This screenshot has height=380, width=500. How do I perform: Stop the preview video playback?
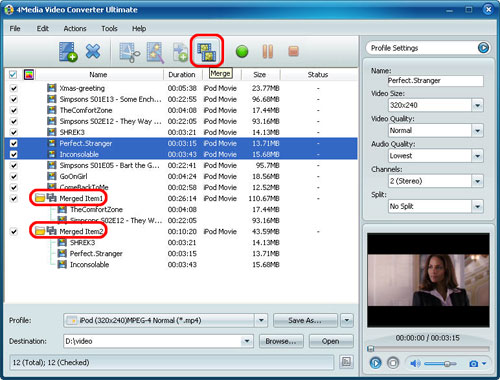point(393,363)
